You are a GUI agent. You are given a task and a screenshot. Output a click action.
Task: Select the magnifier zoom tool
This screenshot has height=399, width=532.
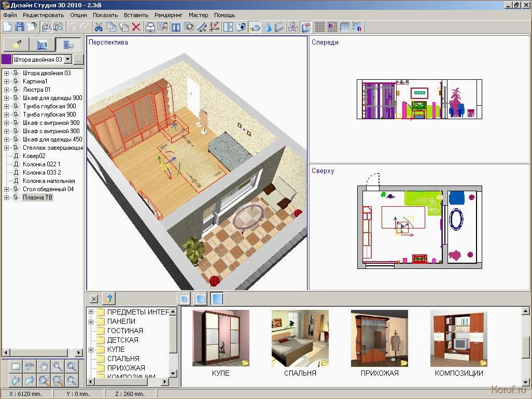coord(58,366)
